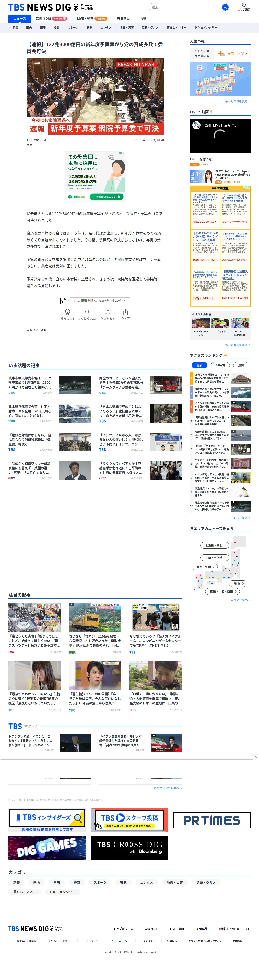Follow the もっと天気を見る link
The height and width of the screenshot is (980, 259).
pos(238,102)
